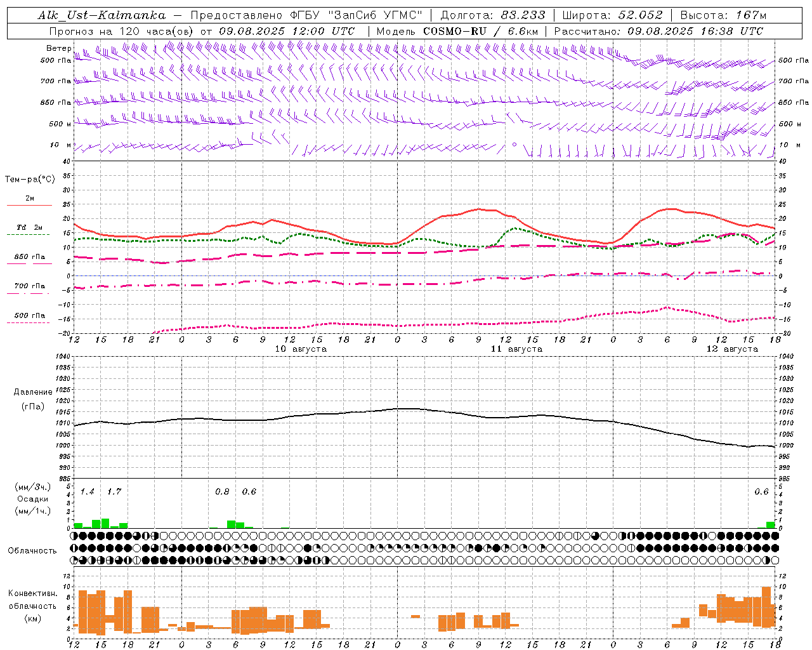Screen dimensions: 812x650
Task: Click the Td 2м dew point legend entry
Action: click(30, 227)
